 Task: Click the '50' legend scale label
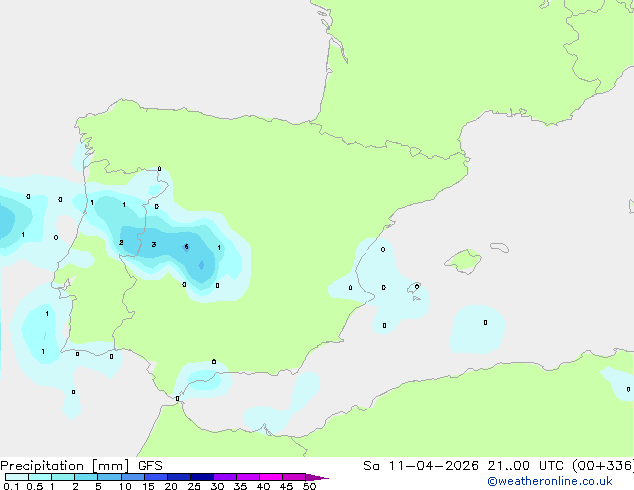(309, 486)
